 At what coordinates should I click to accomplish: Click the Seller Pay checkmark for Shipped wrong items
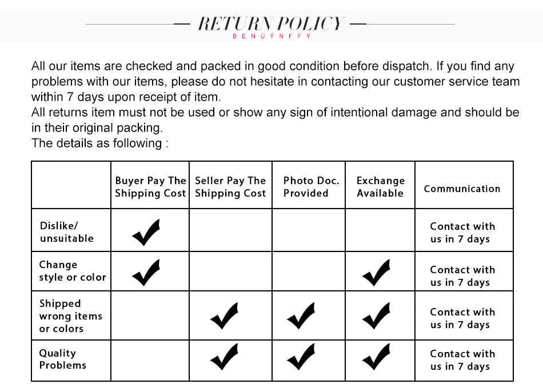pyautogui.click(x=225, y=316)
